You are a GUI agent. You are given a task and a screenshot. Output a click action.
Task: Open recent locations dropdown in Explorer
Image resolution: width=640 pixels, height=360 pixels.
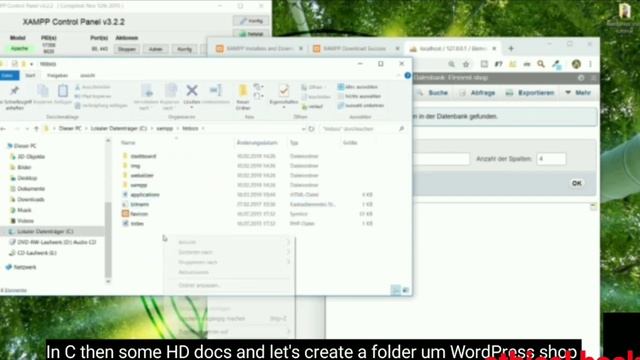click(27, 129)
